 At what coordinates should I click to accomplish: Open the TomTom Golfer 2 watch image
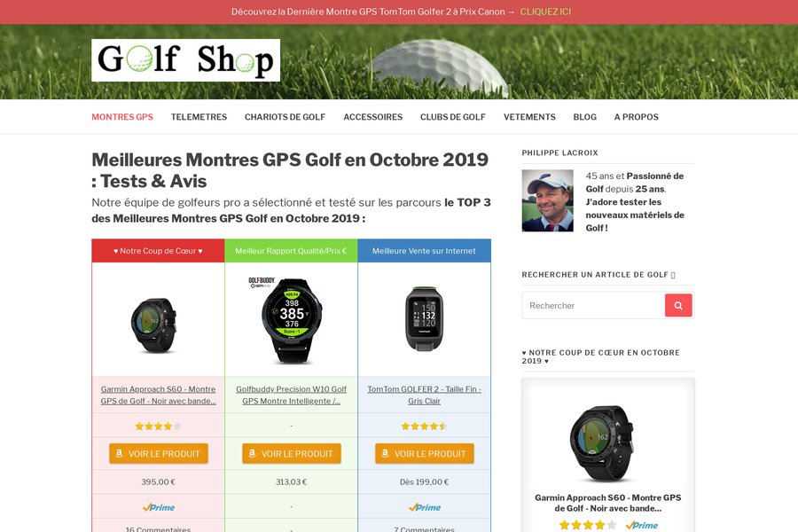[425, 318]
